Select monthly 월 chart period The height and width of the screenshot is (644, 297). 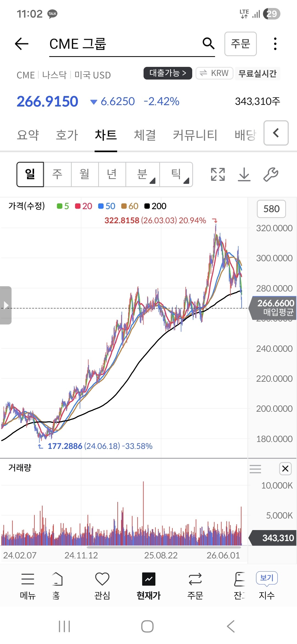(85, 174)
